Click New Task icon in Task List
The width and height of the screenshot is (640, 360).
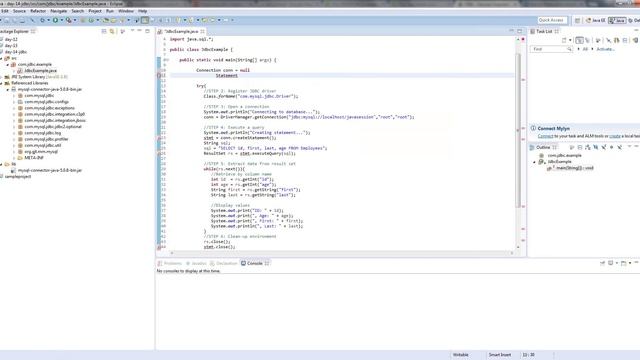pyautogui.click(x=564, y=40)
